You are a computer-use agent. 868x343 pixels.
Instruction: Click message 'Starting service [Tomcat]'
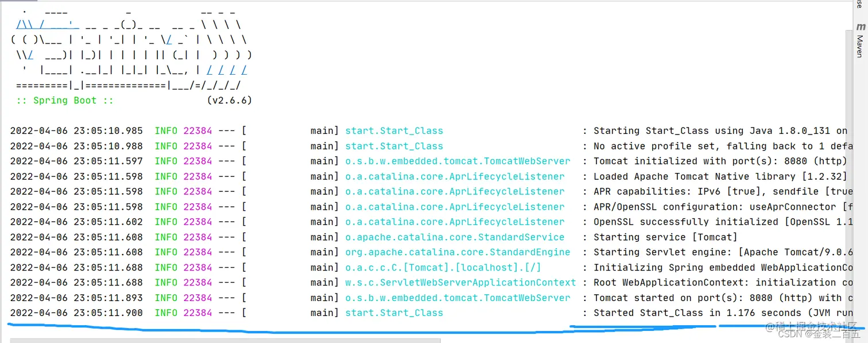click(x=665, y=237)
